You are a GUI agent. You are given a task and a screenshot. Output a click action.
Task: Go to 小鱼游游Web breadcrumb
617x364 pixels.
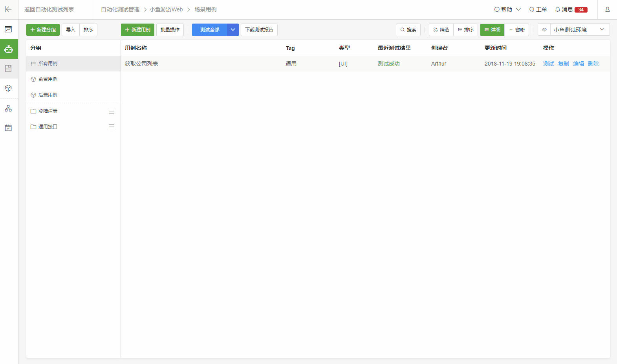click(166, 9)
